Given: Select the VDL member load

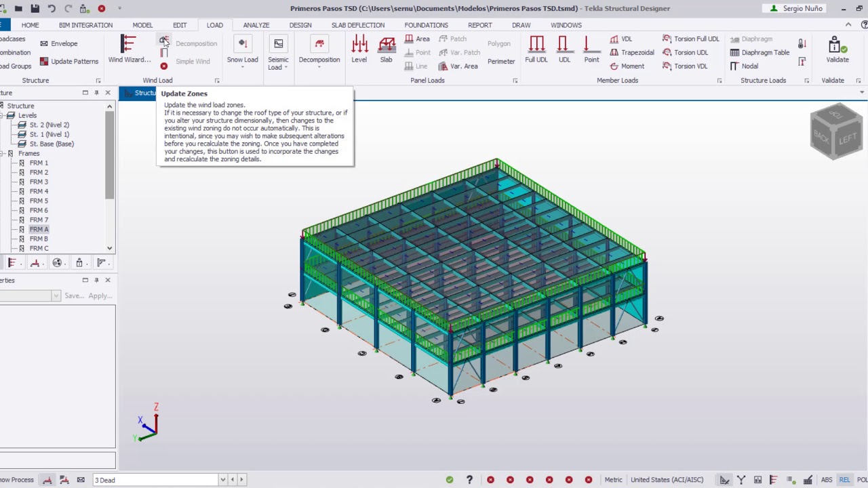Looking at the screenshot, I should click(620, 39).
